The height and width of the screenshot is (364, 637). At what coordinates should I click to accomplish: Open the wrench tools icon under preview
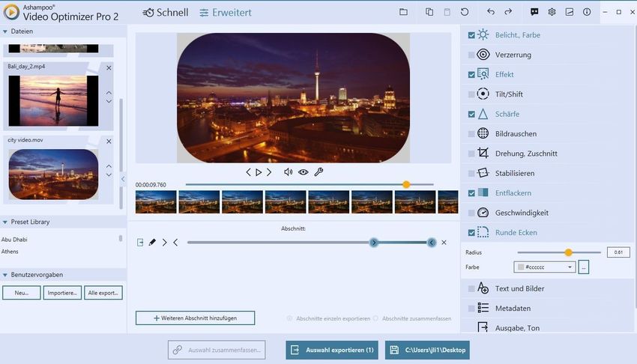(x=318, y=172)
